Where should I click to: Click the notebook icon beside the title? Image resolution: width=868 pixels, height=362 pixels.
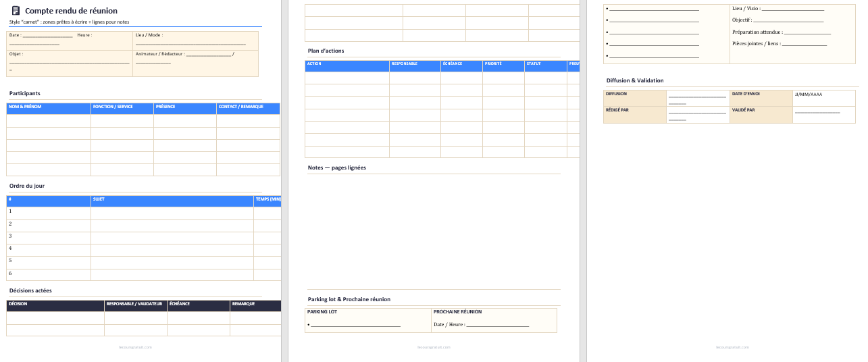point(16,11)
